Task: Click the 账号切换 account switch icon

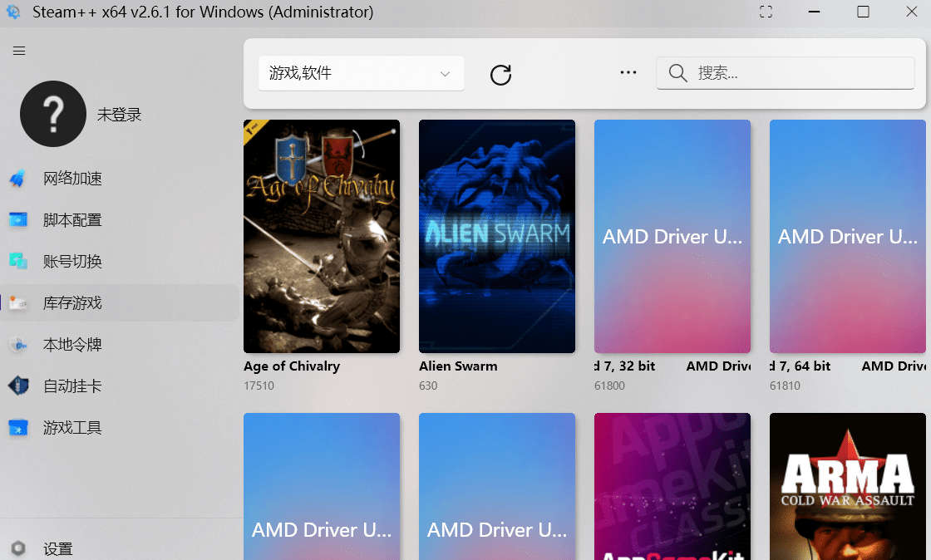Action: click(x=17, y=261)
